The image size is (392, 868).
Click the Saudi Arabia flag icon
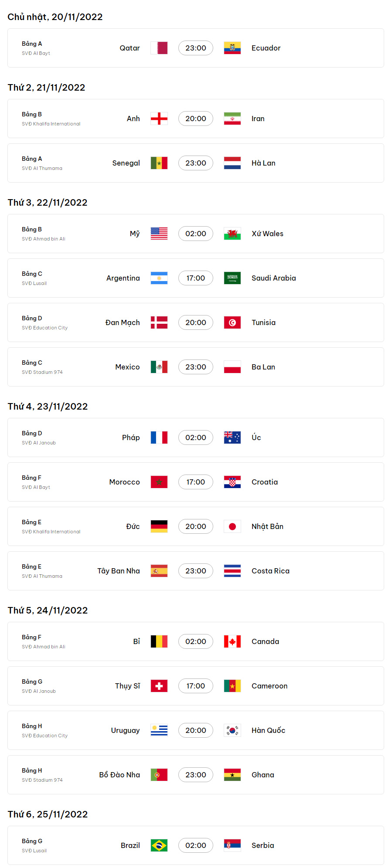click(x=232, y=278)
